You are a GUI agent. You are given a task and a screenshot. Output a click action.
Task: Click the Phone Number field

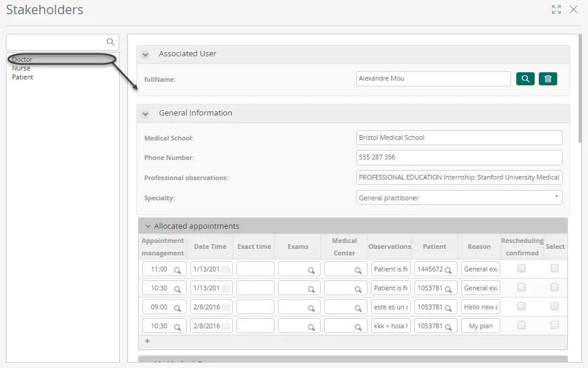tap(459, 158)
